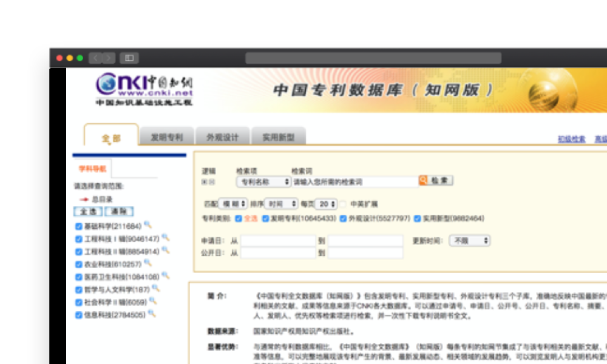Image resolution: width=607 pixels, height=364 pixels.
Task: Uncheck the 医药卫生科技 checkbox
Action: pos(78,277)
